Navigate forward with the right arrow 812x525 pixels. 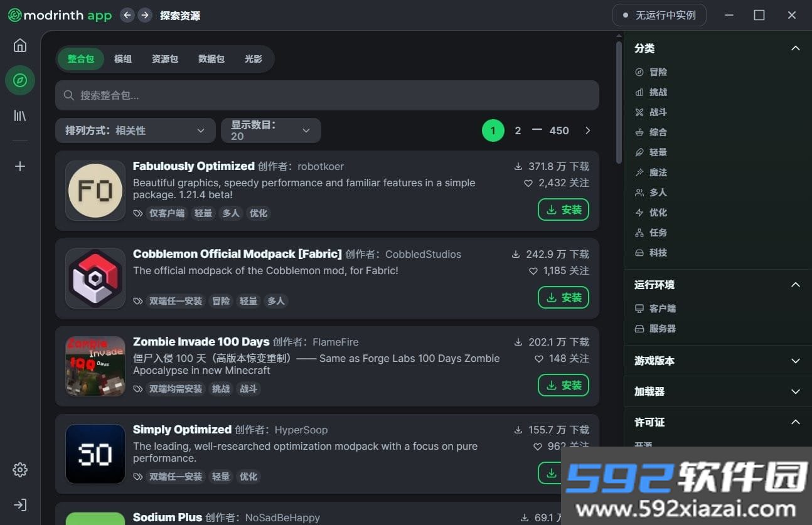[145, 15]
